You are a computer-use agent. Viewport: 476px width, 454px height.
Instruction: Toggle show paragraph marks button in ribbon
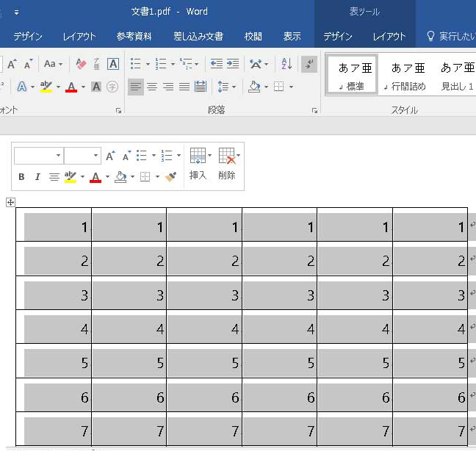(309, 65)
